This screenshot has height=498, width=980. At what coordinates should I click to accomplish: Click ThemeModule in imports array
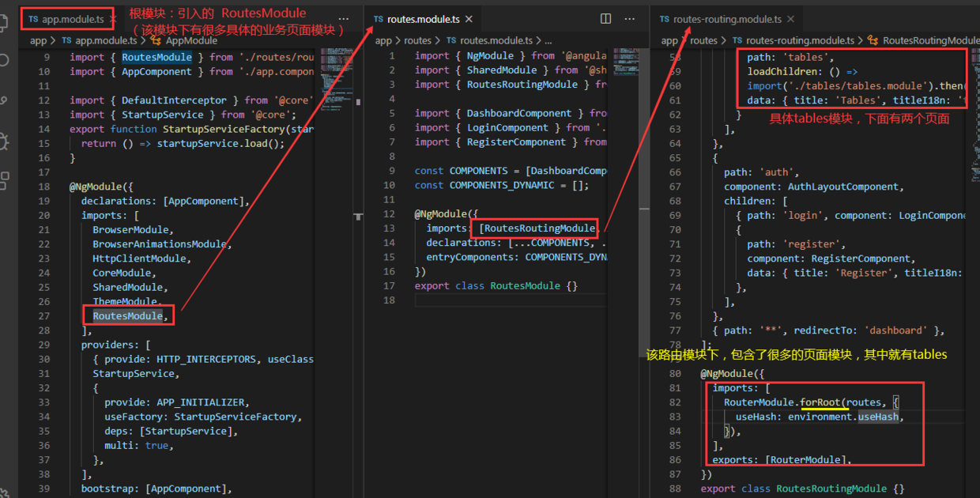tap(125, 302)
